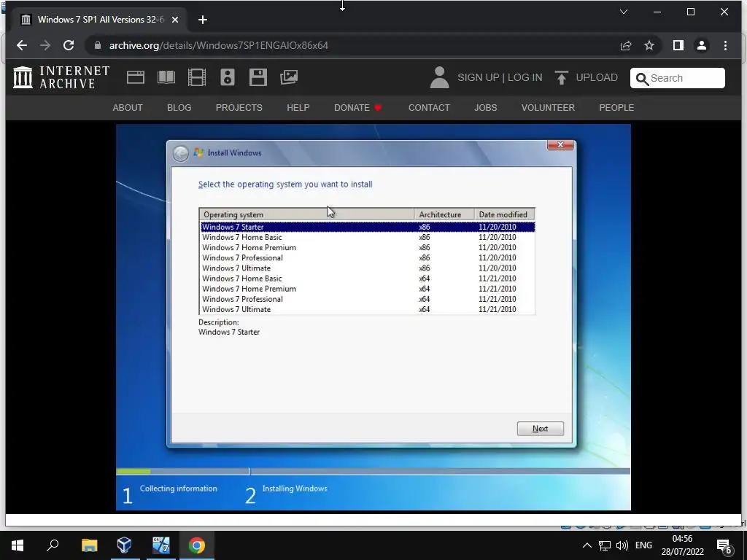Select Windows 7 Starter x86 row
747x560 pixels.
pyautogui.click(x=368, y=227)
